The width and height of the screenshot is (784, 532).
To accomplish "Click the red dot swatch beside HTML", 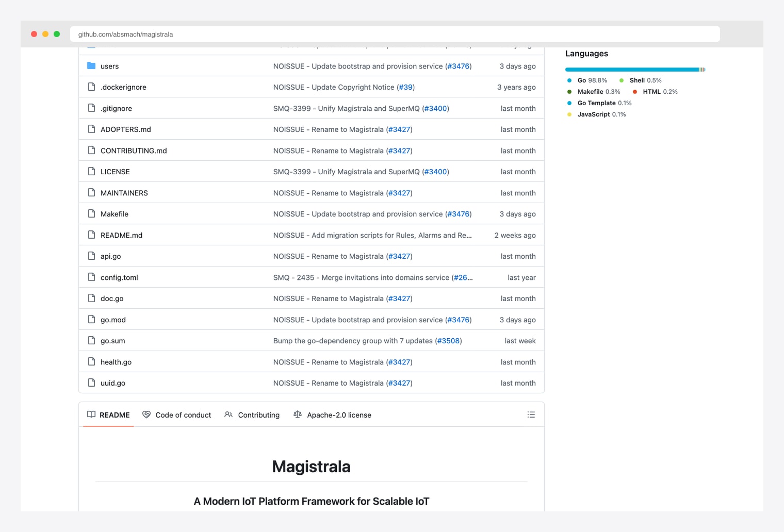I will (x=635, y=92).
